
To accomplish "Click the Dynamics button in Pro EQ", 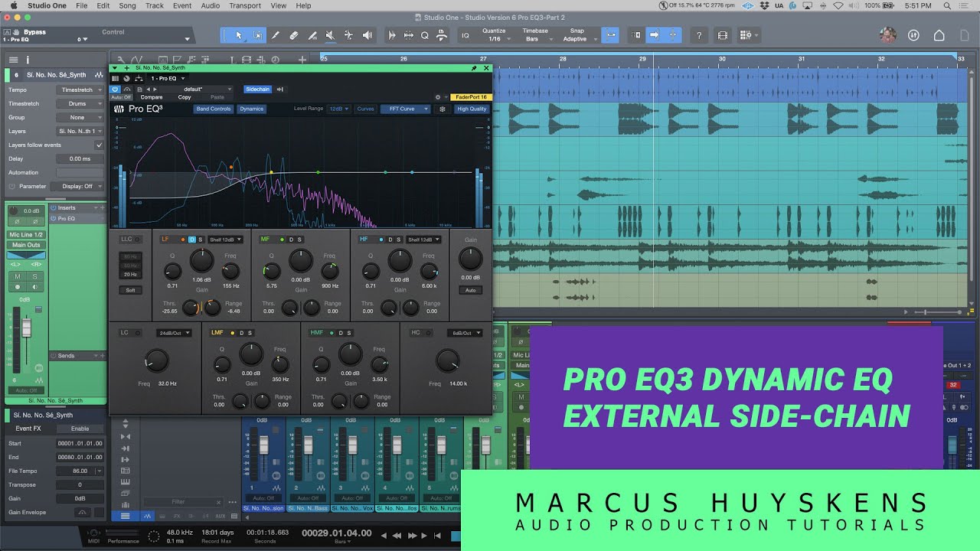I will click(251, 109).
